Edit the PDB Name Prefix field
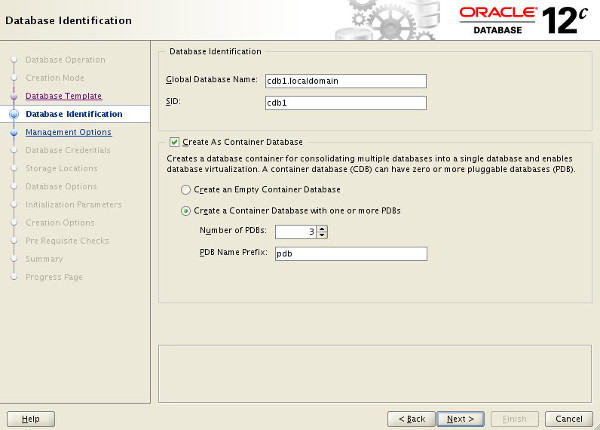Screen dimensions: 600x430 click(x=351, y=254)
